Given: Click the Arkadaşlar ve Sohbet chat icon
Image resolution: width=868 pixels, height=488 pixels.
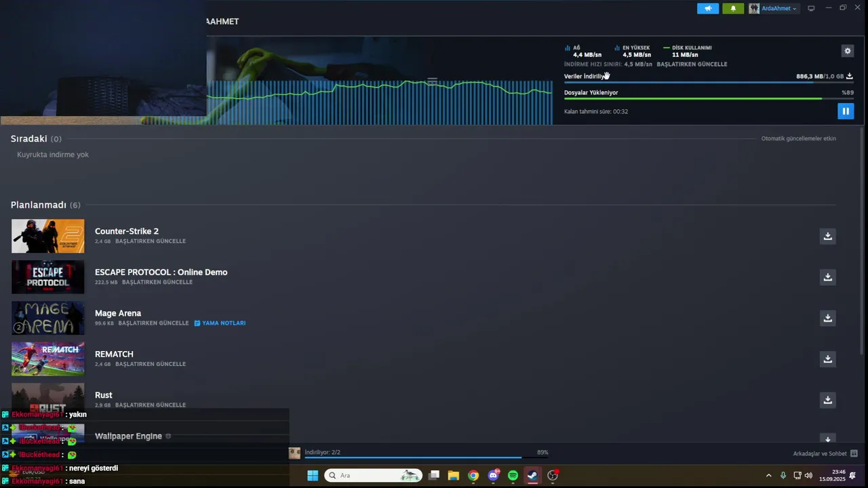Looking at the screenshot, I should 854,453.
